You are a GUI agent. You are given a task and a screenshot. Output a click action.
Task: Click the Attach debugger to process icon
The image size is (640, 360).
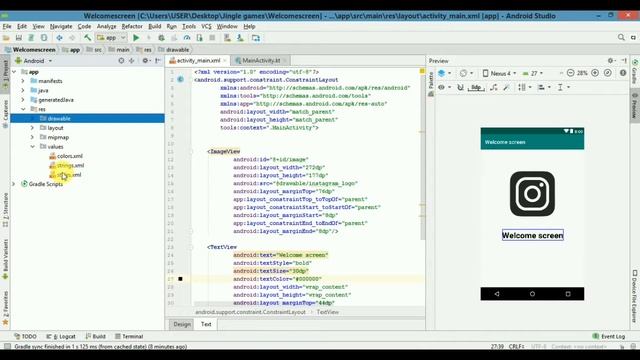(x=200, y=38)
